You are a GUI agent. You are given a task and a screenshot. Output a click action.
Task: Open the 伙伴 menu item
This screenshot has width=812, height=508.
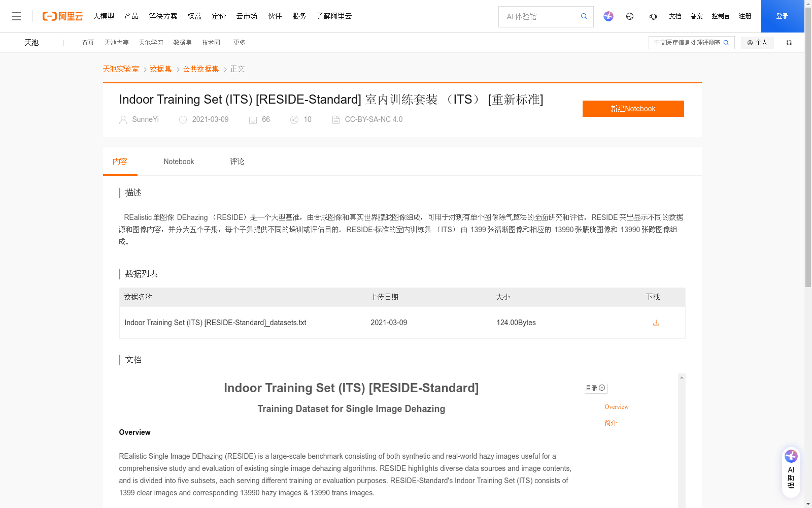pos(275,16)
